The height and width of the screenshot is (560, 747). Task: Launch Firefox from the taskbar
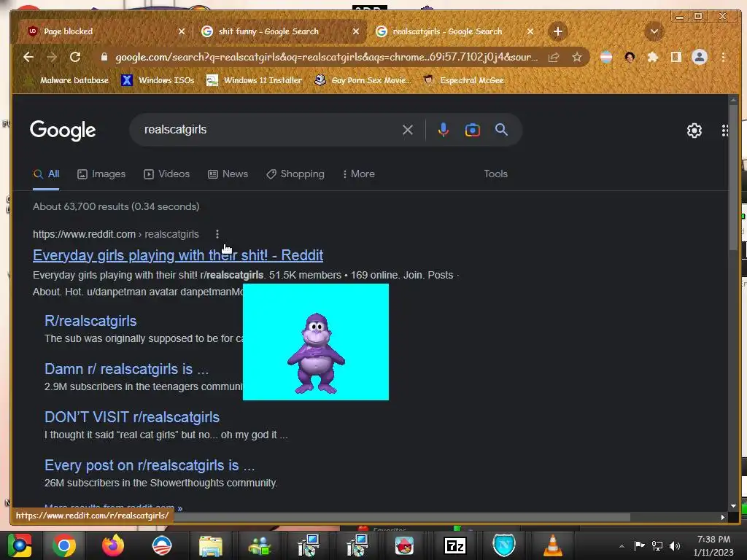click(113, 545)
